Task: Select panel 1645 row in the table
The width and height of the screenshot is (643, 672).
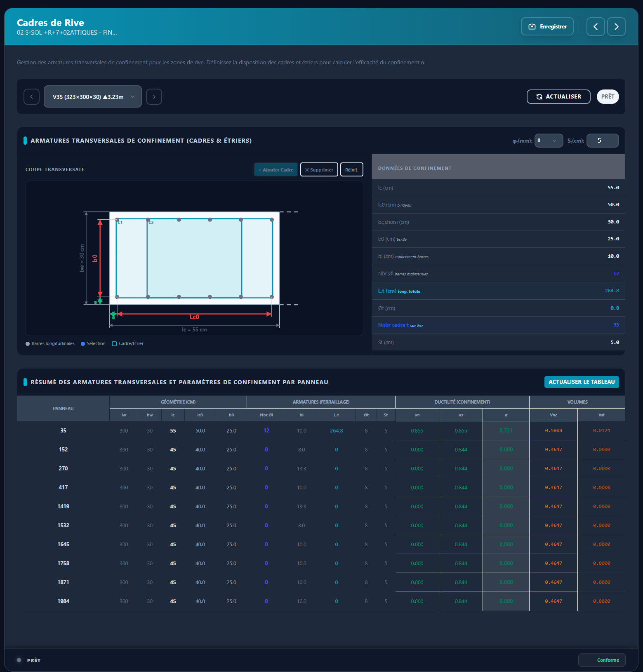Action: (321, 544)
